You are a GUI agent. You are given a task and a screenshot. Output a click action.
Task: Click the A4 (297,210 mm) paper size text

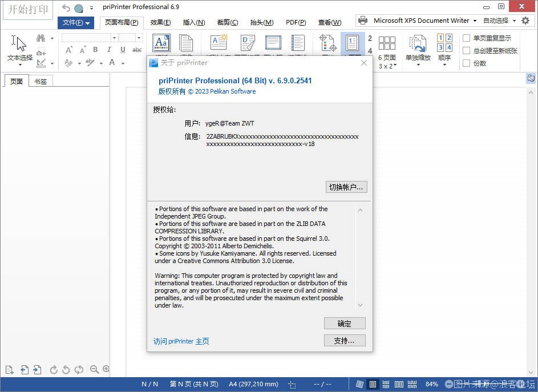coord(253,384)
